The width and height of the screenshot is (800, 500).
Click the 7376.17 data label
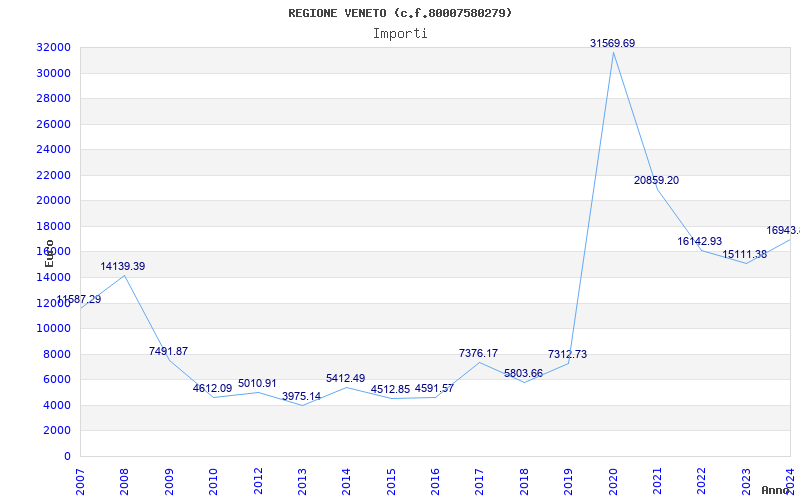click(479, 353)
